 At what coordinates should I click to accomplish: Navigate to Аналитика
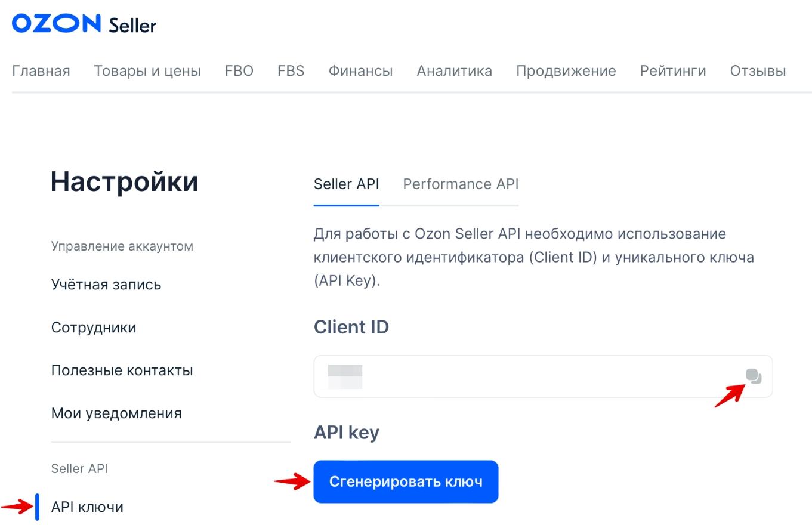tap(455, 71)
